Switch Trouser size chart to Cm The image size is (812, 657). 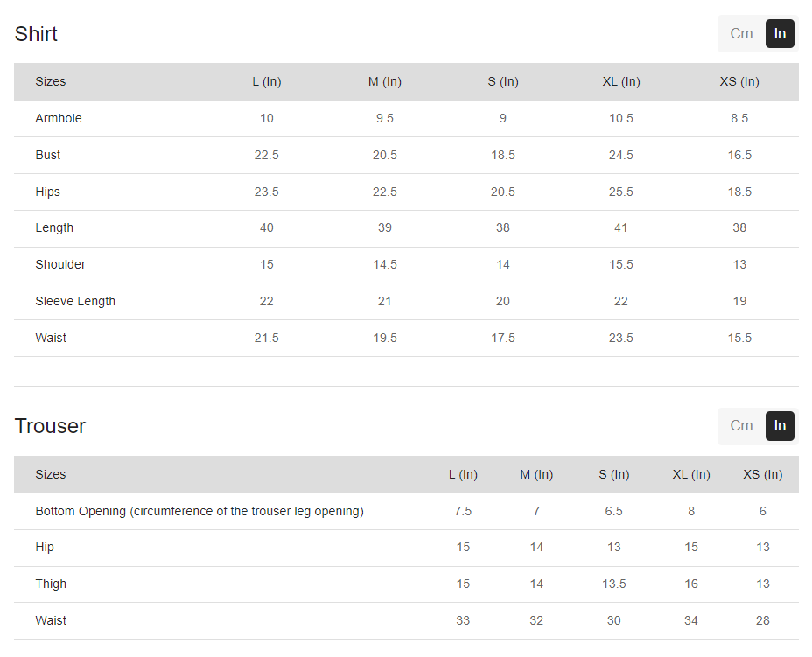click(741, 426)
